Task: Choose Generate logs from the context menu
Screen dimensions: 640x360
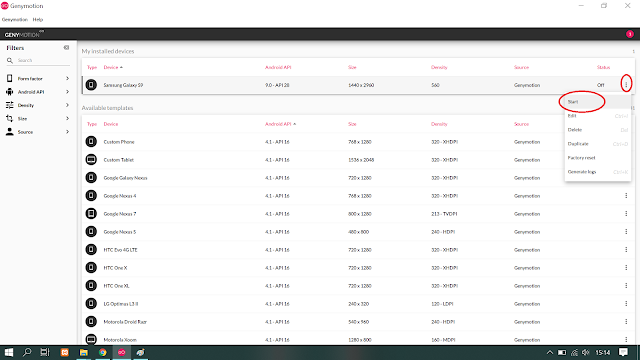Action: coord(598,172)
